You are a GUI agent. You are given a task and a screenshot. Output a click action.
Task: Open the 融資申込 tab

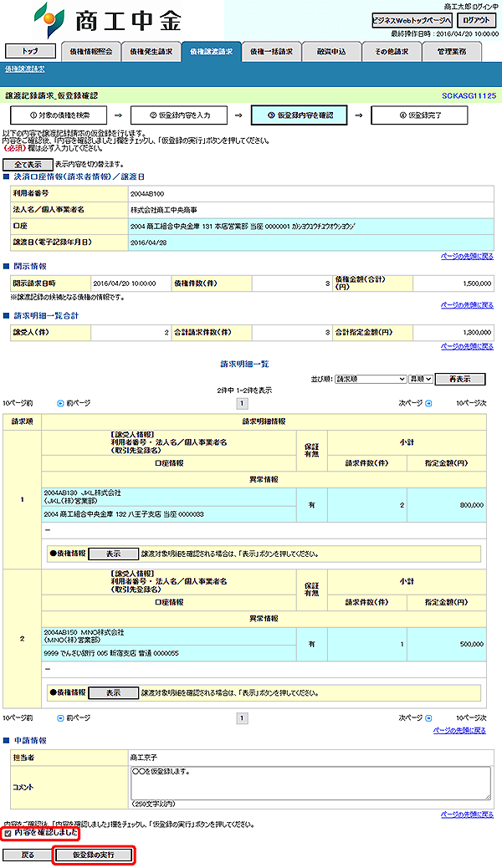click(331, 52)
